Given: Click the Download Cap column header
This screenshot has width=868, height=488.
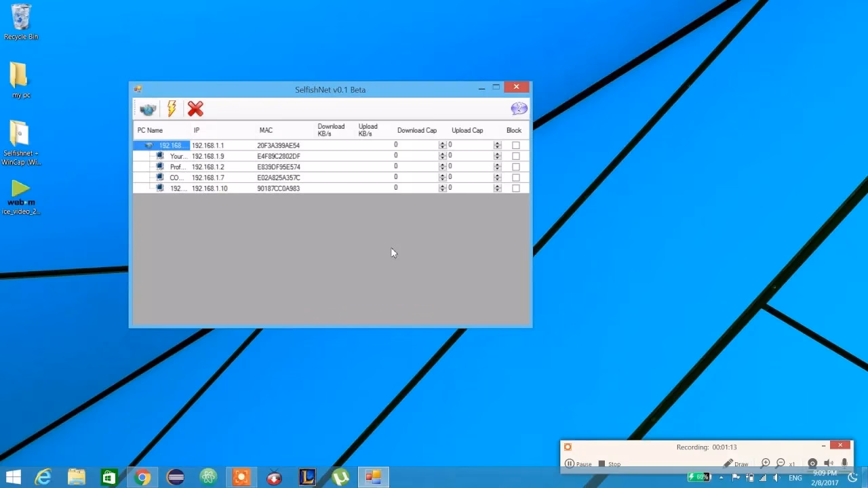Looking at the screenshot, I should tap(417, 130).
